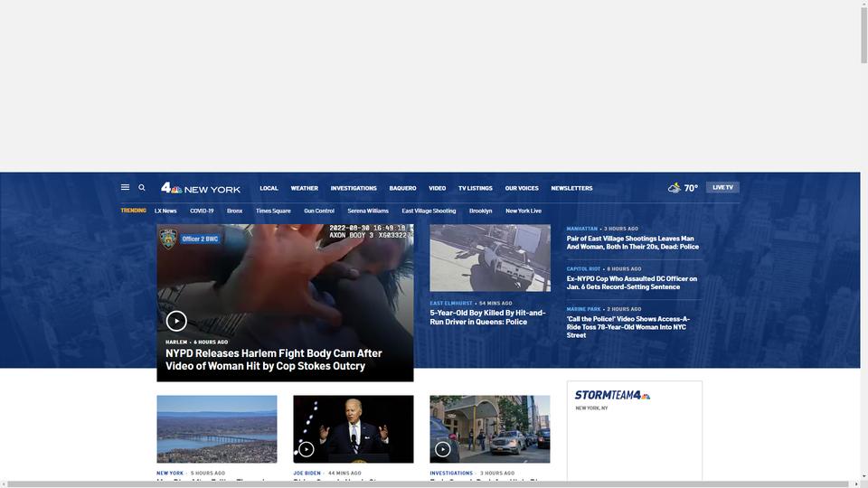Open 5-Year-Old Boy Killed headline
The height and width of the screenshot is (488, 868).
(487, 317)
